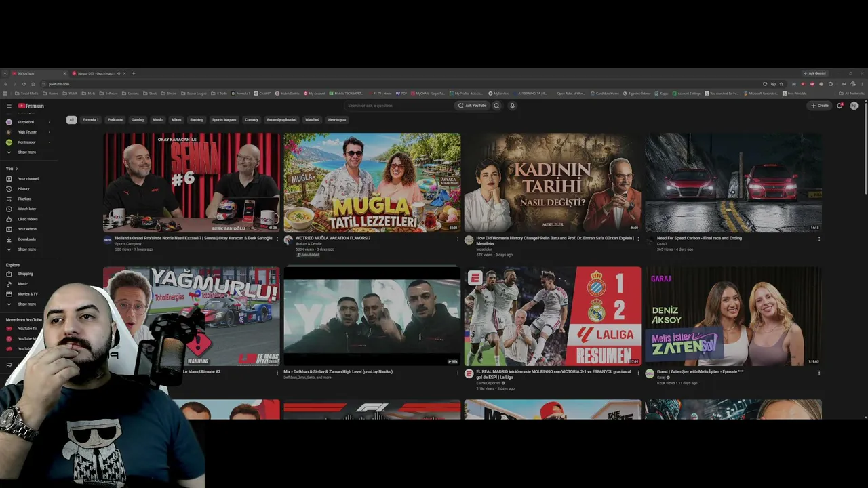Expand Show more under the You section
The height and width of the screenshot is (488, 868).
point(27,249)
